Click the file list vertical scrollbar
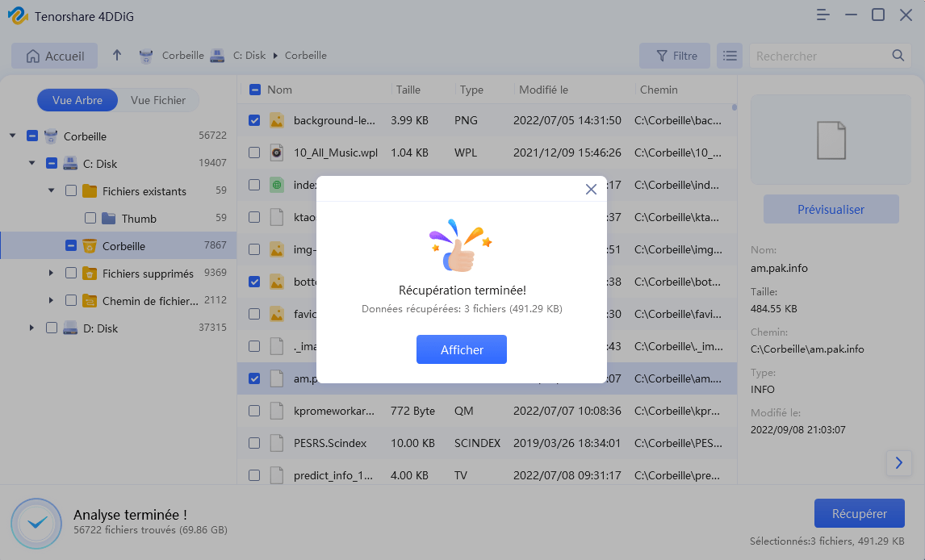925x560 pixels. [735, 107]
